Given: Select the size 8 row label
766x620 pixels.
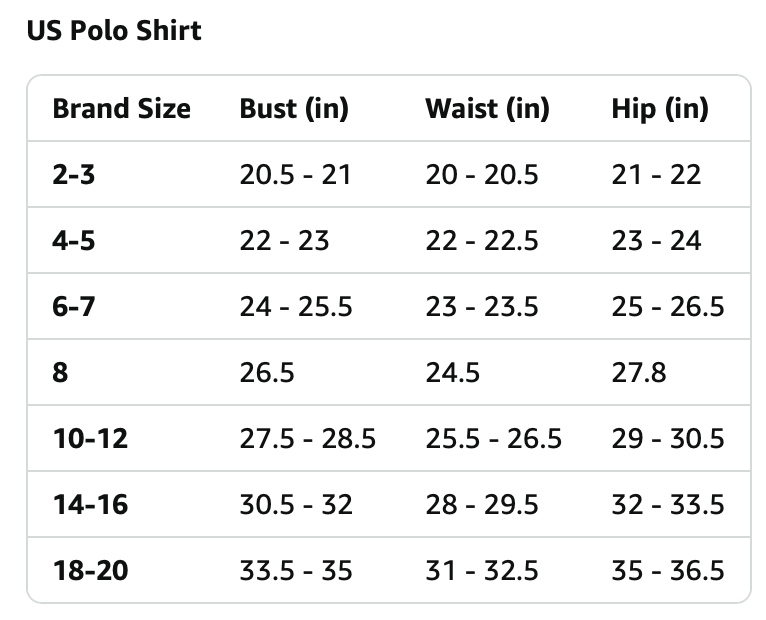Looking at the screenshot, I should click(x=61, y=372).
